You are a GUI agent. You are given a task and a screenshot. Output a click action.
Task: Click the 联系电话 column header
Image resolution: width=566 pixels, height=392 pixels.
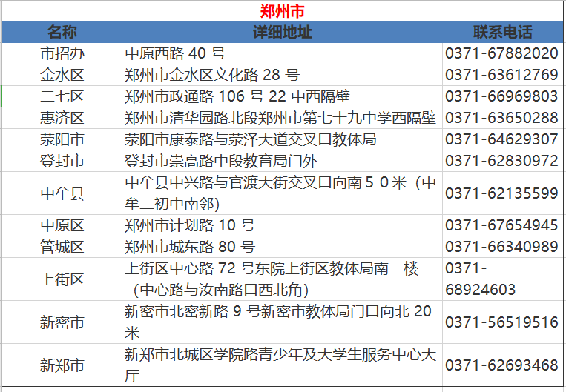503,32
